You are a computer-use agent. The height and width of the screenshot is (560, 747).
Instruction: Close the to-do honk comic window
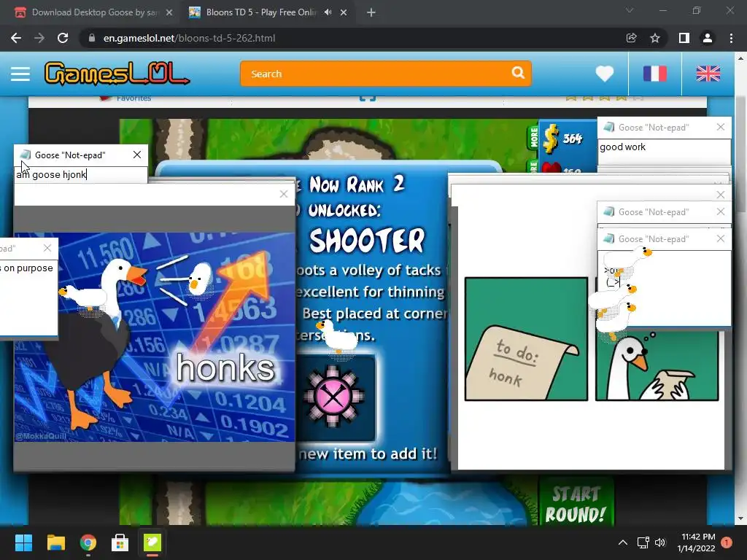point(720,195)
